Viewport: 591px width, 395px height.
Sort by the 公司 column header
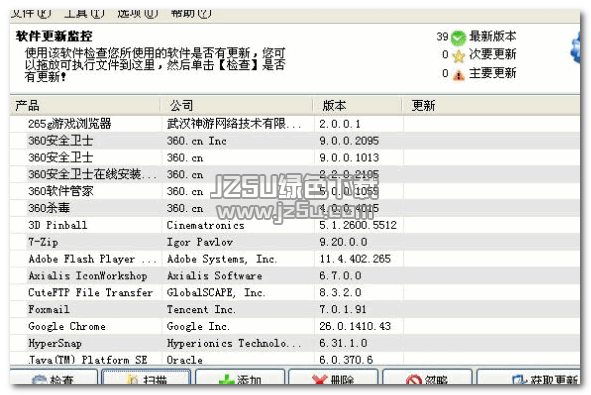click(236, 106)
